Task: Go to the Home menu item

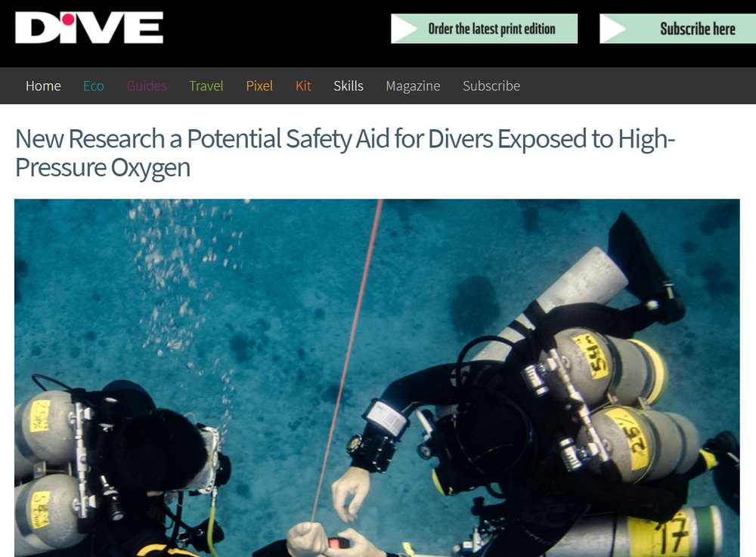Action: (x=43, y=85)
